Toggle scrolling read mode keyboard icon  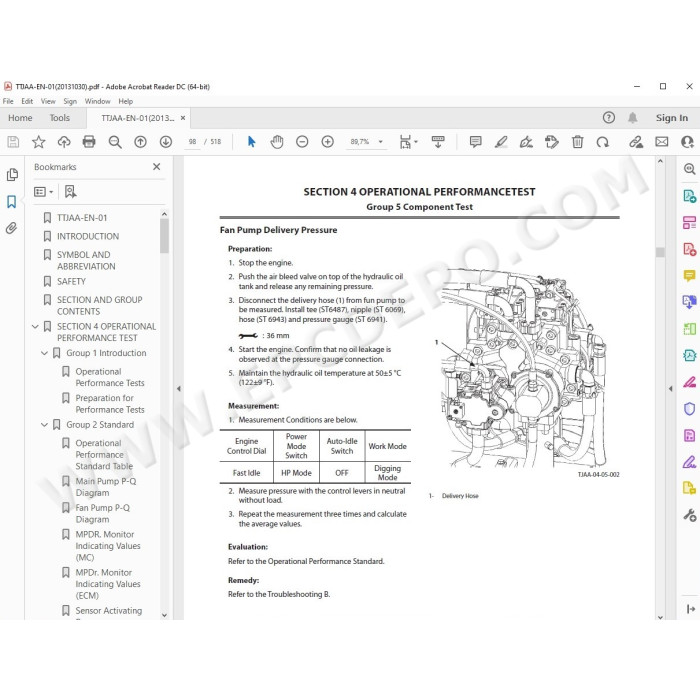[438, 142]
